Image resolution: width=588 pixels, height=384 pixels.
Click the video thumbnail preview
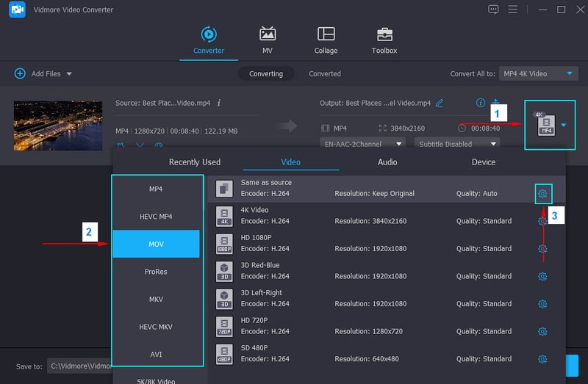58,126
